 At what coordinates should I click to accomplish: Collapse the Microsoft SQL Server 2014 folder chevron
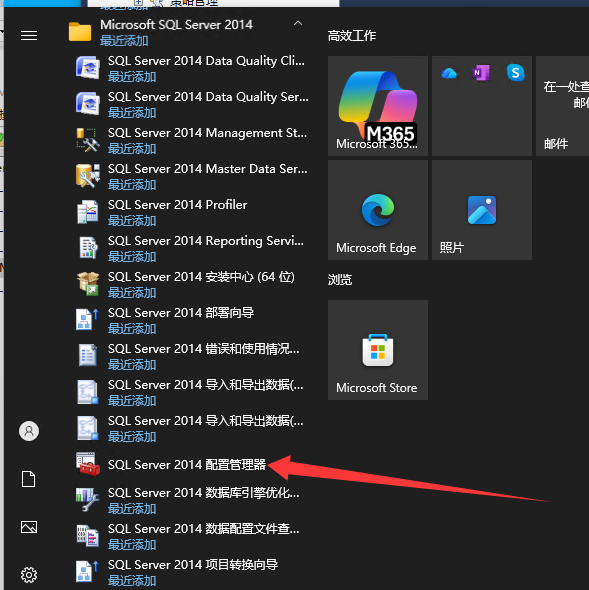point(298,23)
